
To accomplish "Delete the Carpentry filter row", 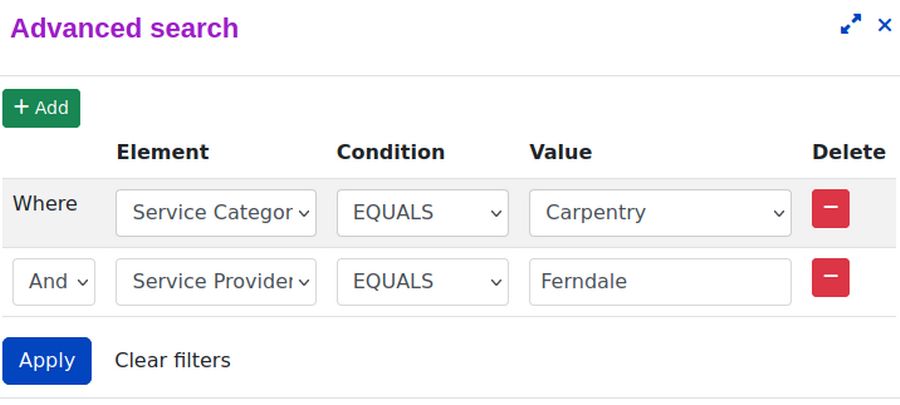I will click(x=830, y=210).
